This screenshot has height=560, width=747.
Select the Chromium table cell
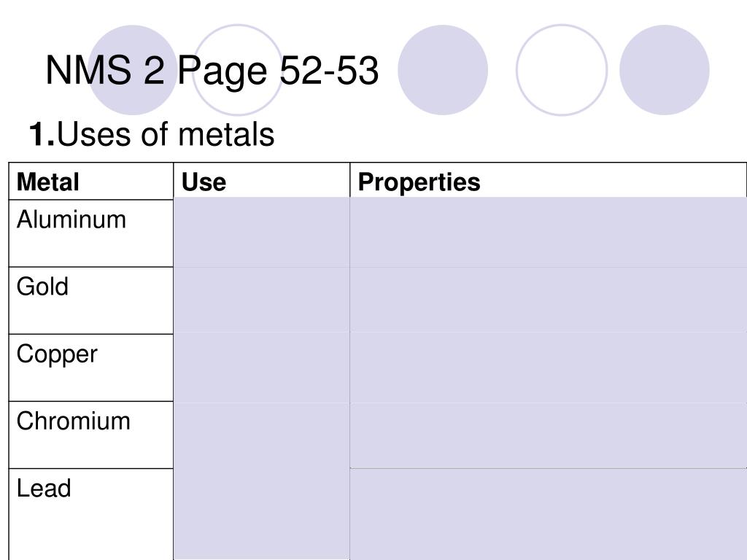pyautogui.click(x=91, y=435)
